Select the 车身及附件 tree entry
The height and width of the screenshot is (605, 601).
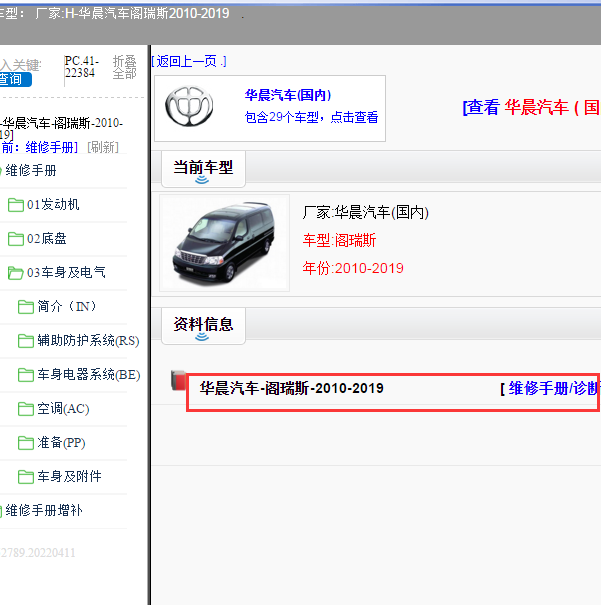coord(69,477)
